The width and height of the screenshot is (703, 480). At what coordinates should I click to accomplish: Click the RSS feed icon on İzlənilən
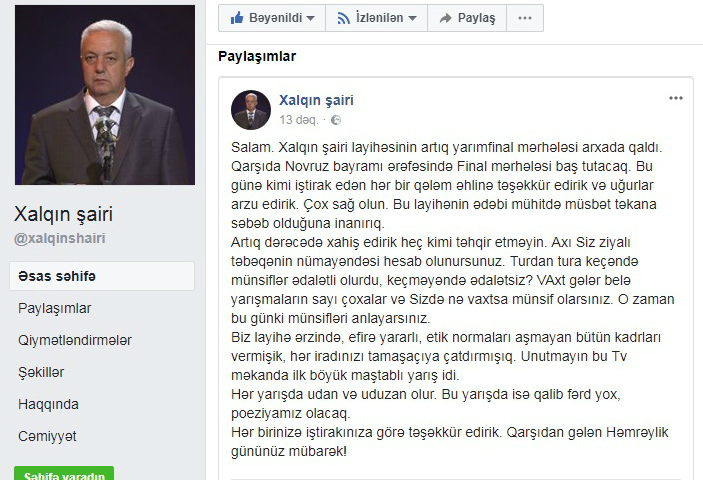pyautogui.click(x=343, y=18)
